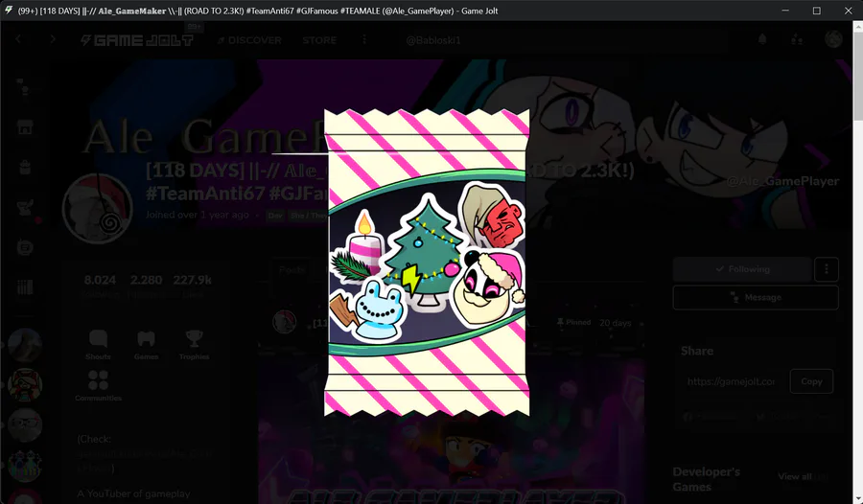Open the Store page

tap(319, 40)
